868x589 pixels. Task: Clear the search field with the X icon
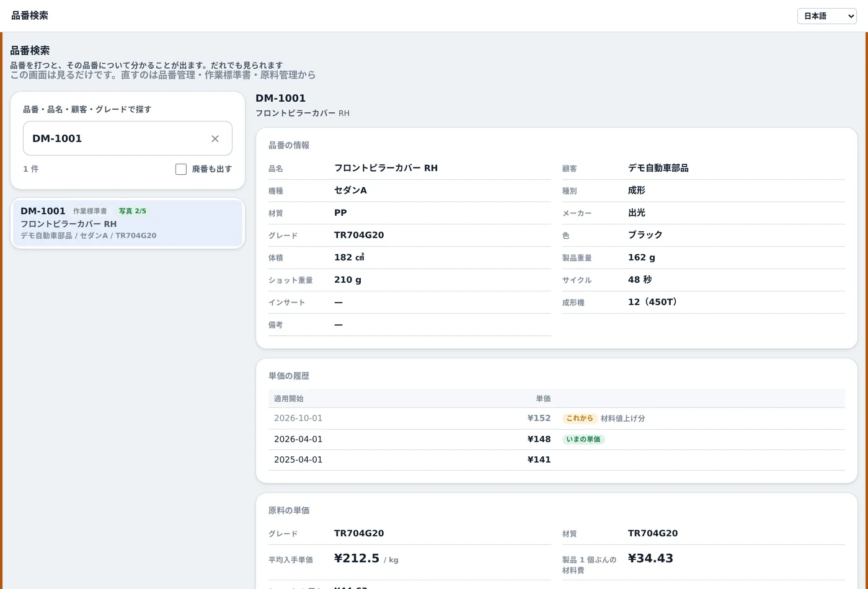click(x=215, y=139)
